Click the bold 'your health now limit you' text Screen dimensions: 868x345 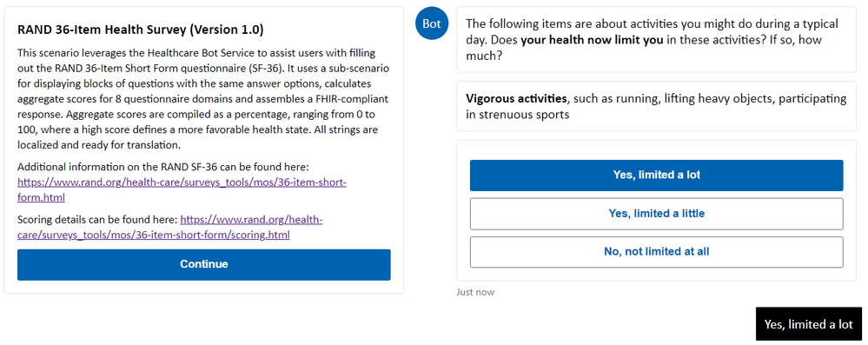click(592, 40)
